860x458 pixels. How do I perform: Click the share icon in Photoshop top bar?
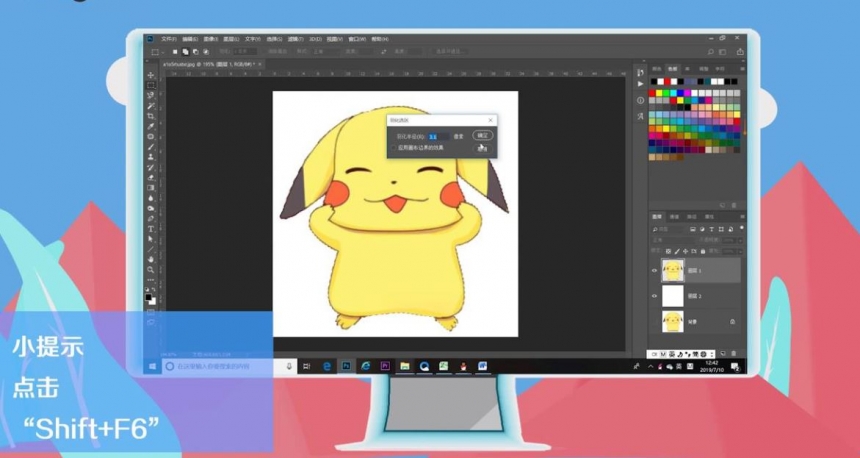point(740,52)
